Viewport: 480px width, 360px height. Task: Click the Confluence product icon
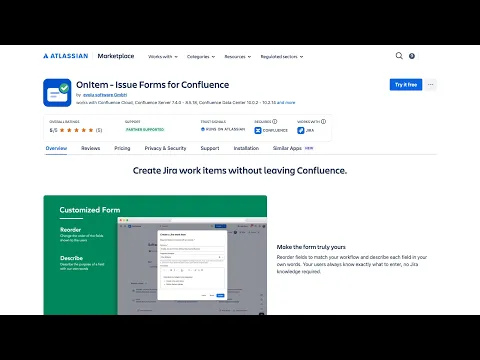pos(258,130)
